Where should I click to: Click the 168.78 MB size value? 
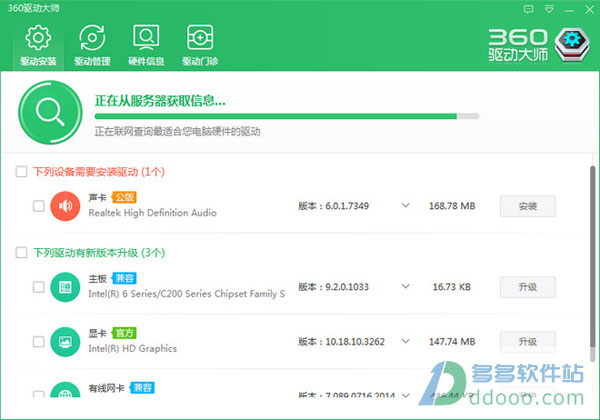click(452, 206)
